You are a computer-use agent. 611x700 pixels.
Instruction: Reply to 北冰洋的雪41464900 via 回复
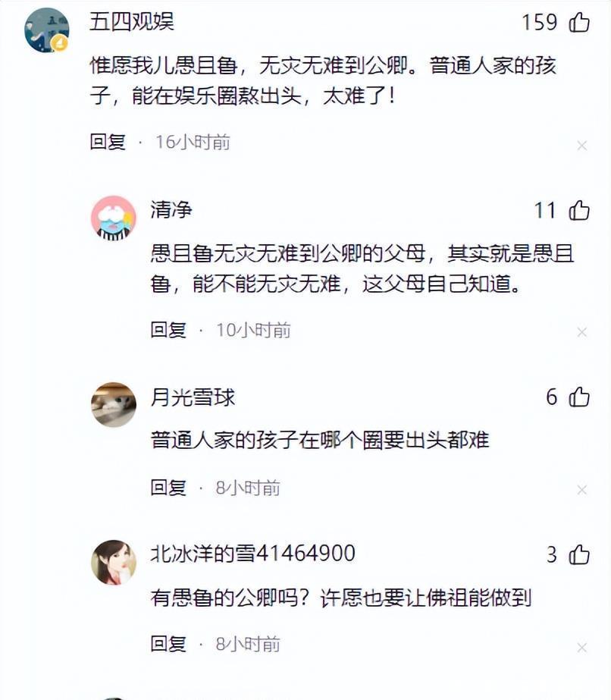click(168, 644)
